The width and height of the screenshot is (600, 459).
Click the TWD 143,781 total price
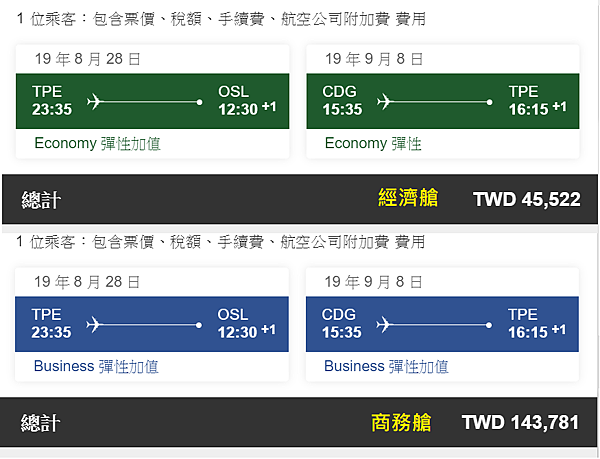coord(520,422)
